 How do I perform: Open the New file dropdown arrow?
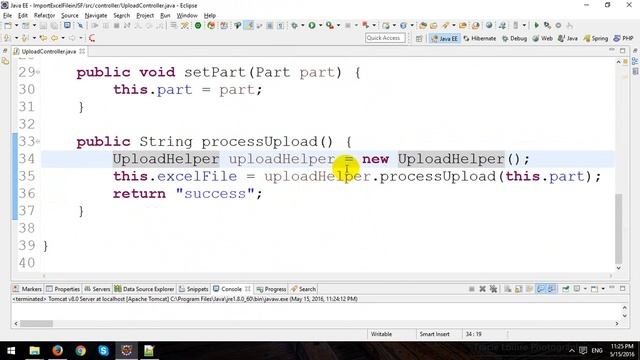point(16,25)
